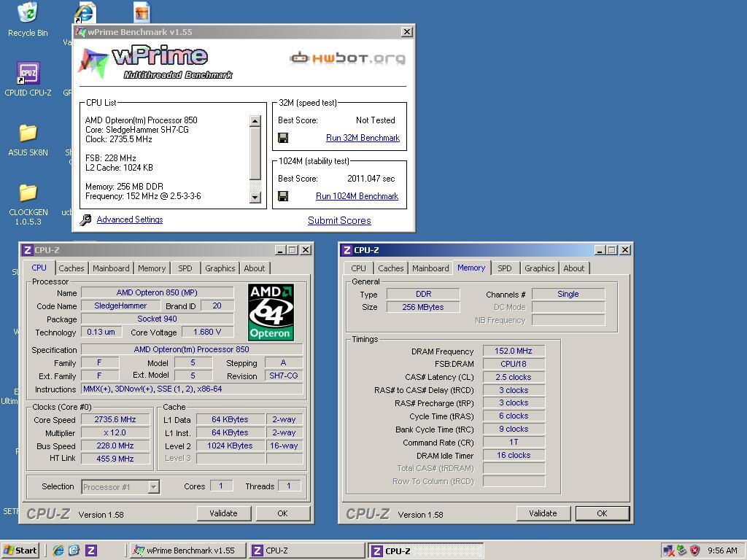Click the Advanced Settings wrench icon

86,219
